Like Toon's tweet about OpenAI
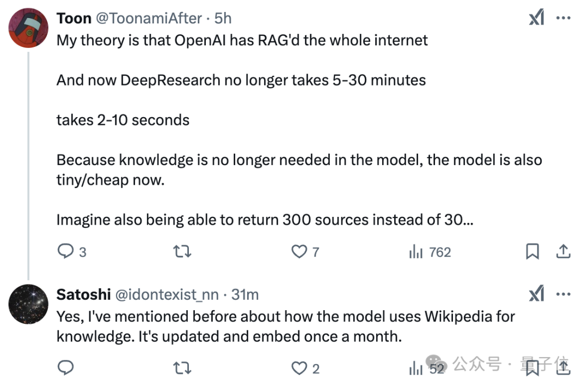This screenshot has width=588, height=387. (x=299, y=251)
